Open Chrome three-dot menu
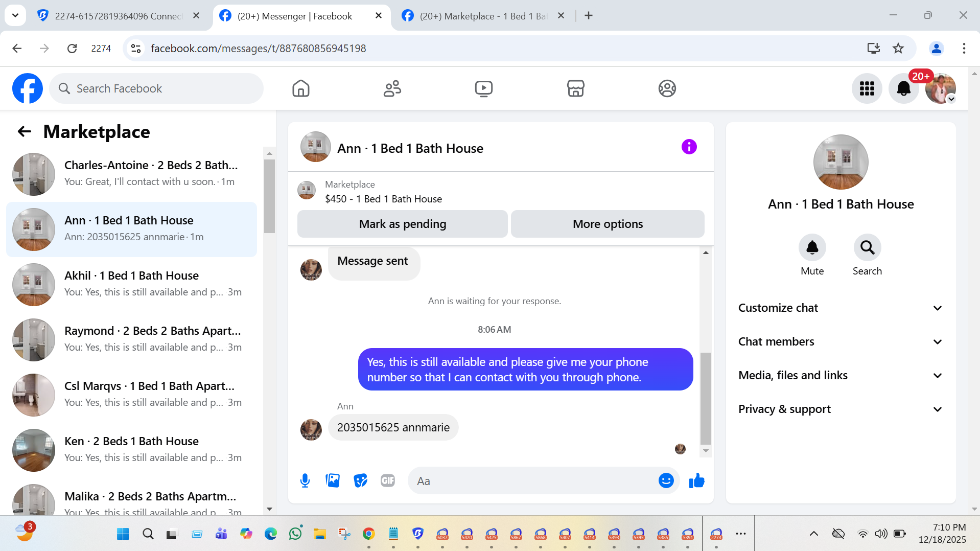980x551 pixels. [x=964, y=48]
